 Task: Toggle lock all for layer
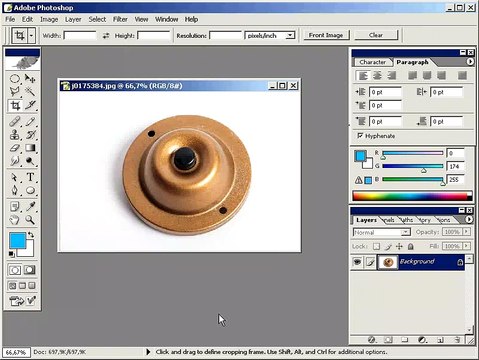pos(411,247)
